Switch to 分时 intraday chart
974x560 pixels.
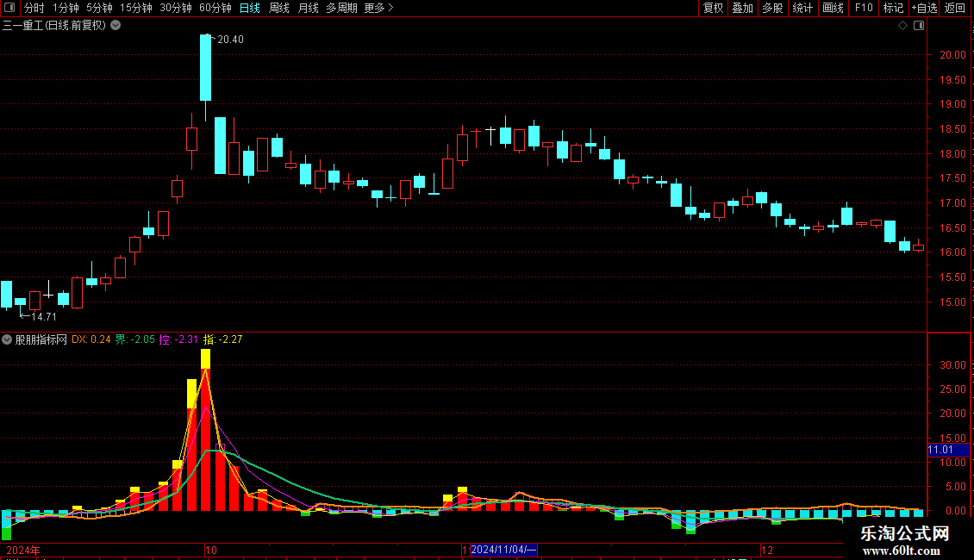click(x=34, y=8)
